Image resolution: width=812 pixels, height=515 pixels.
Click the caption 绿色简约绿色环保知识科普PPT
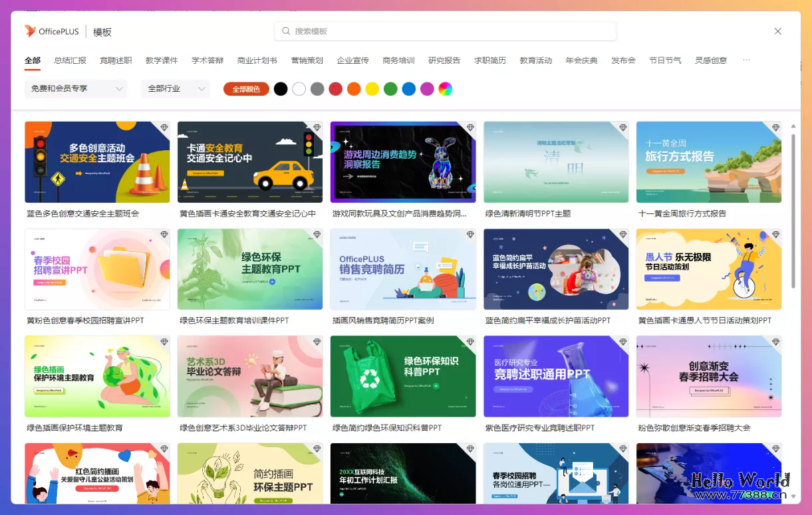pyautogui.click(x=387, y=428)
